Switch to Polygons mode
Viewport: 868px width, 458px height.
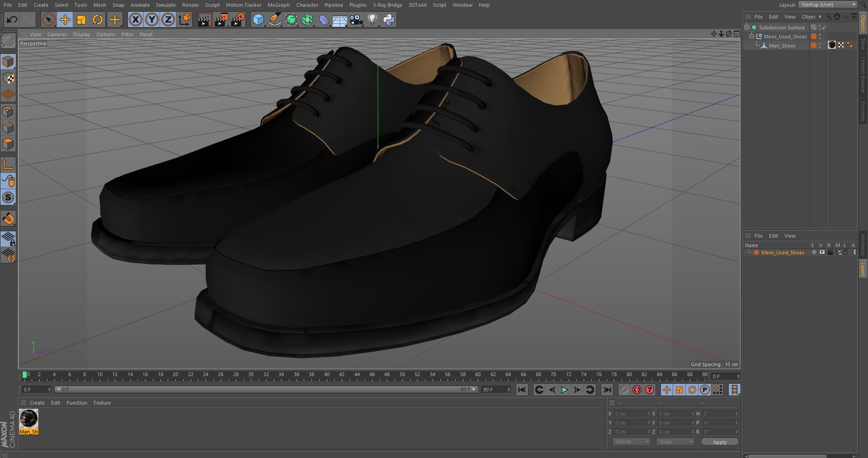[x=8, y=144]
